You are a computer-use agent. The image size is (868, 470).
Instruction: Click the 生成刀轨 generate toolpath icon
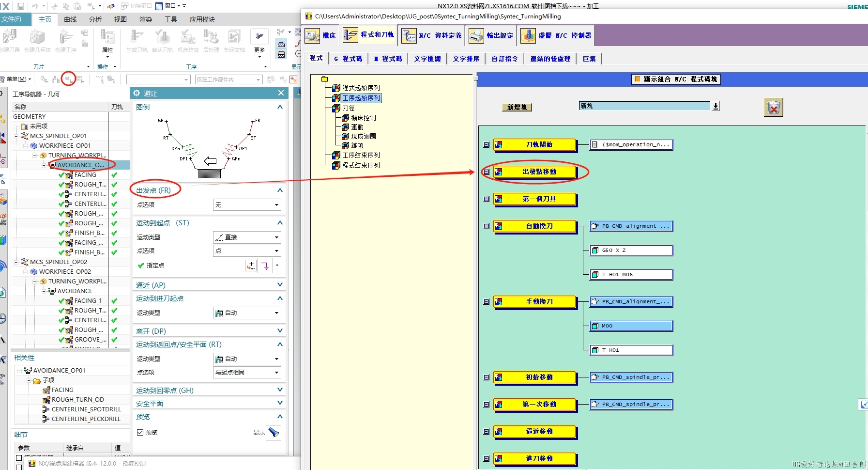click(137, 37)
